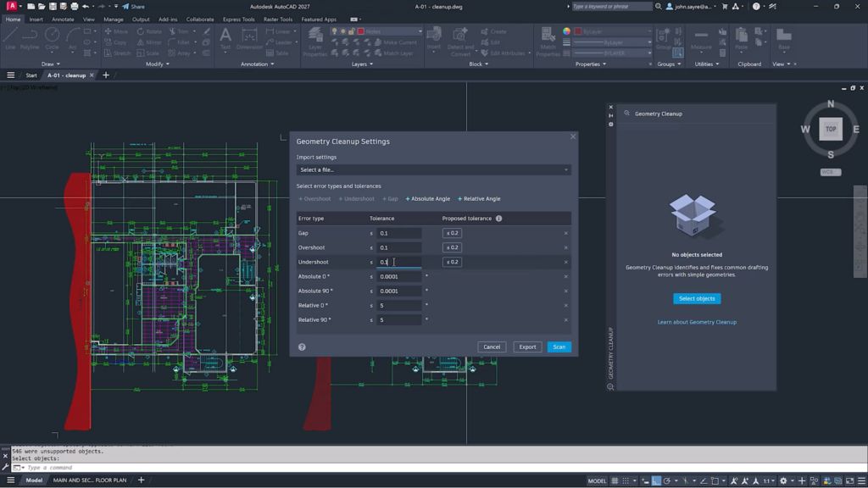The height and width of the screenshot is (488, 868).
Task: Click the red Notes layer color swatch
Action: click(x=361, y=31)
